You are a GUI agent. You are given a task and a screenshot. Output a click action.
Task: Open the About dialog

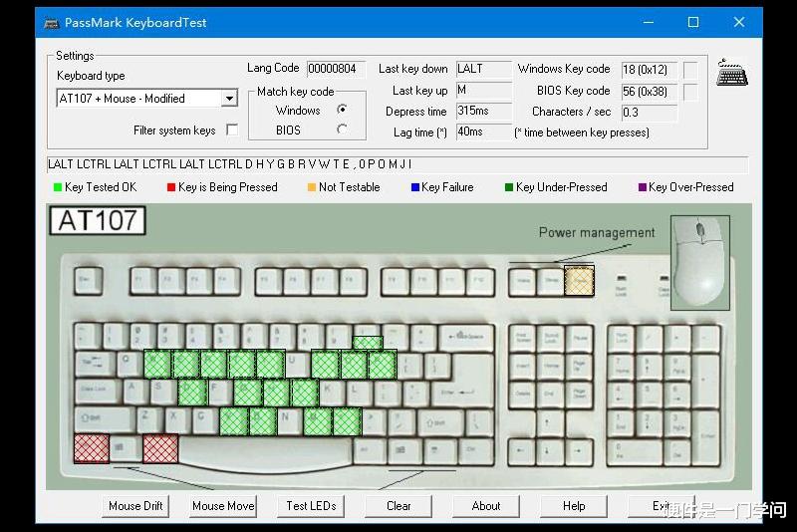(x=486, y=506)
